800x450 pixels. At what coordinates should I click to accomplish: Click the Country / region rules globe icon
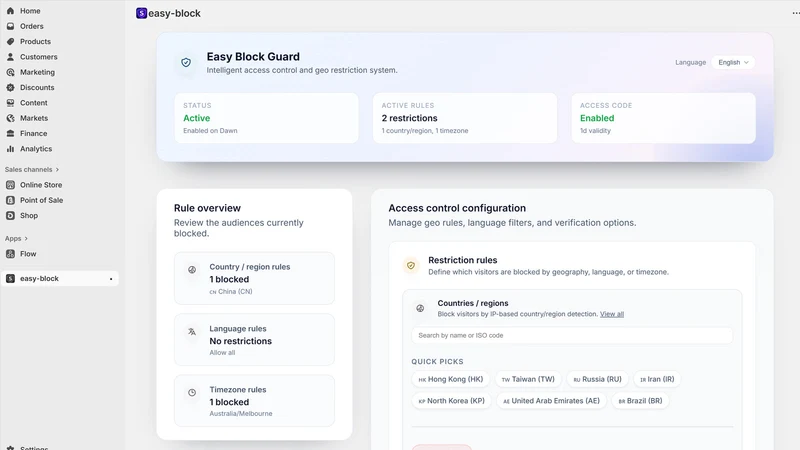[x=192, y=270]
